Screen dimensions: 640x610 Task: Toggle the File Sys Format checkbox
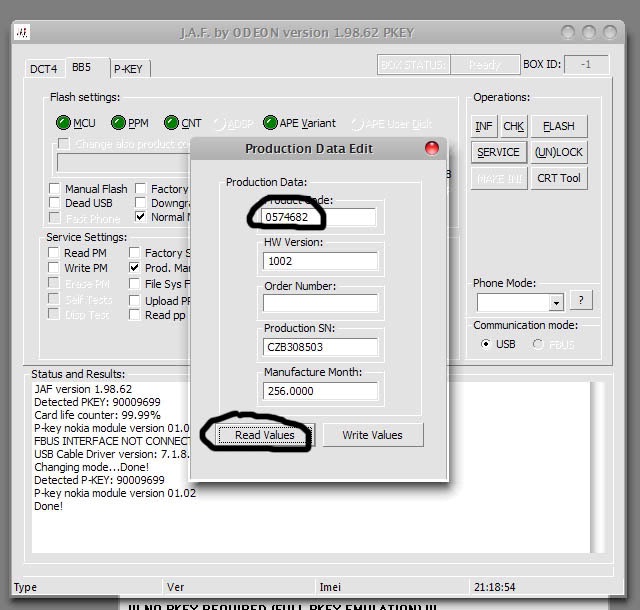(x=134, y=283)
